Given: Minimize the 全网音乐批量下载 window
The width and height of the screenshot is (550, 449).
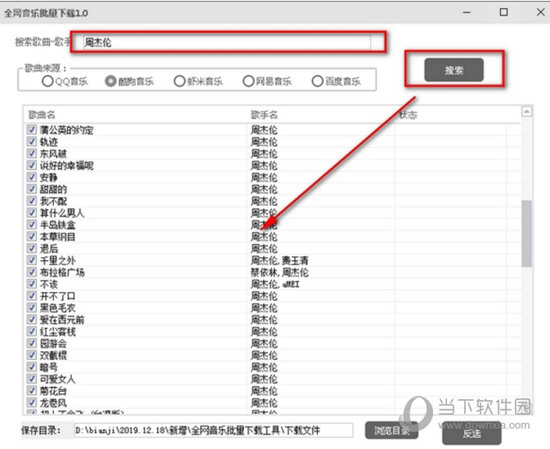Looking at the screenshot, I should (467, 12).
